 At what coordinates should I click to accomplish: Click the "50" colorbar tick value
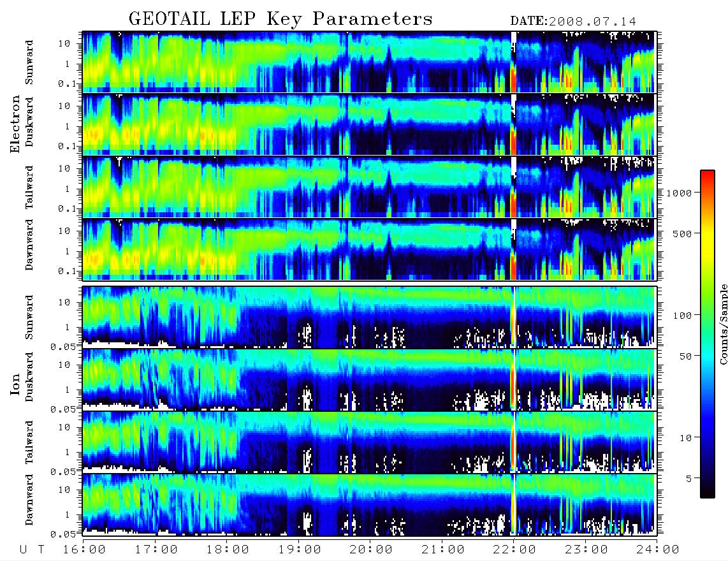click(685, 356)
